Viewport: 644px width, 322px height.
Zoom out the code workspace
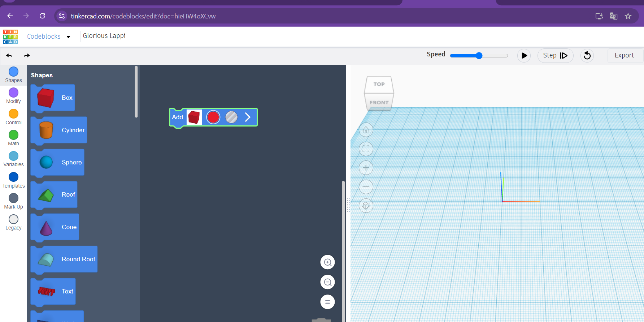tap(327, 282)
